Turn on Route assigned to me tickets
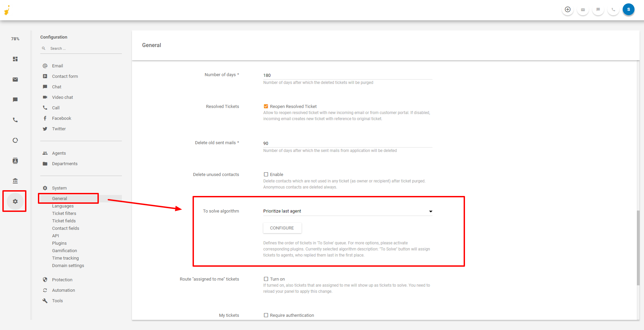Screen dimensions: 644x330 tap(266, 279)
